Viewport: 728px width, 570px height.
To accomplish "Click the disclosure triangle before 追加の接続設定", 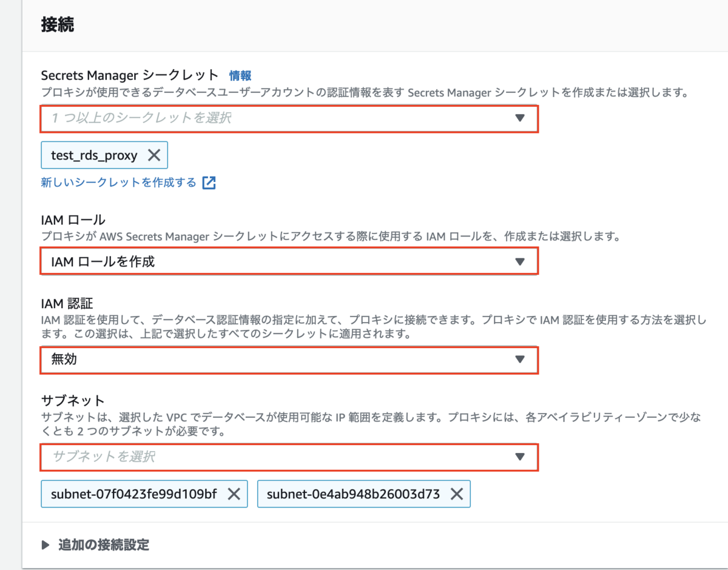I will [x=45, y=545].
